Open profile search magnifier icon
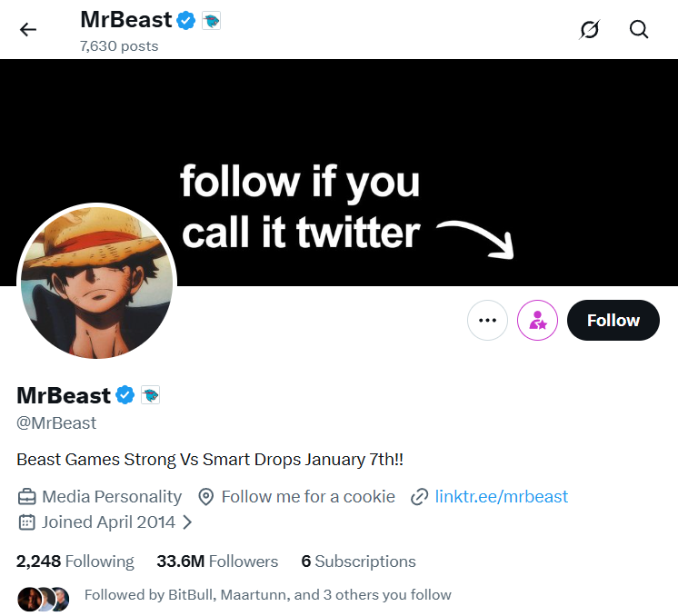 (x=639, y=30)
